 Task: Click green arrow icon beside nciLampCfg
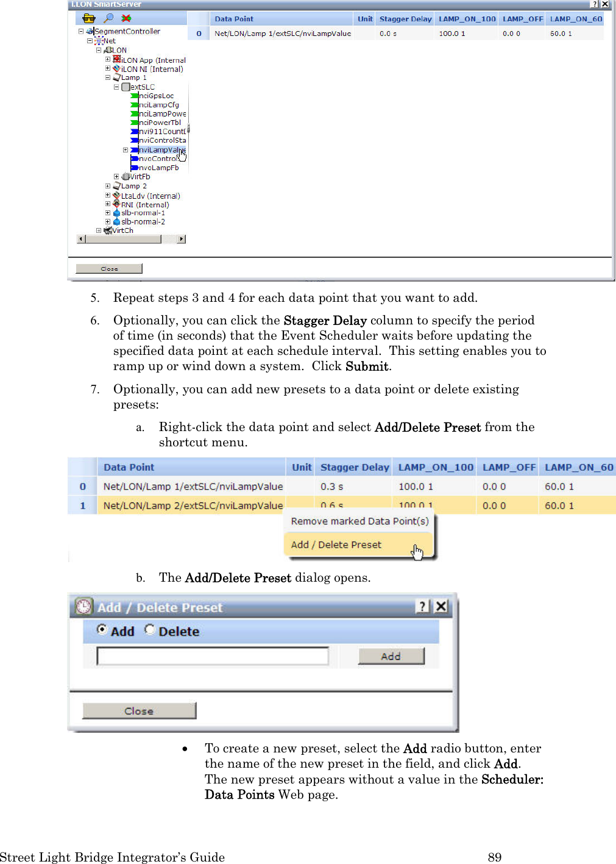click(135, 105)
